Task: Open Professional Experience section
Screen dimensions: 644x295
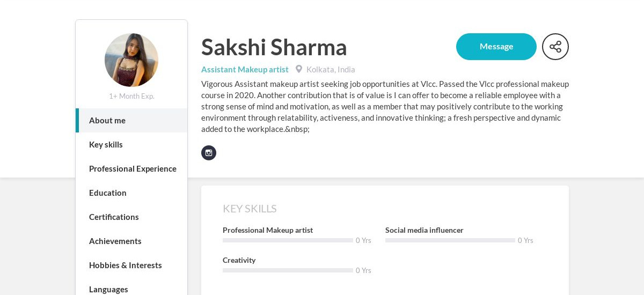Action: [x=131, y=168]
